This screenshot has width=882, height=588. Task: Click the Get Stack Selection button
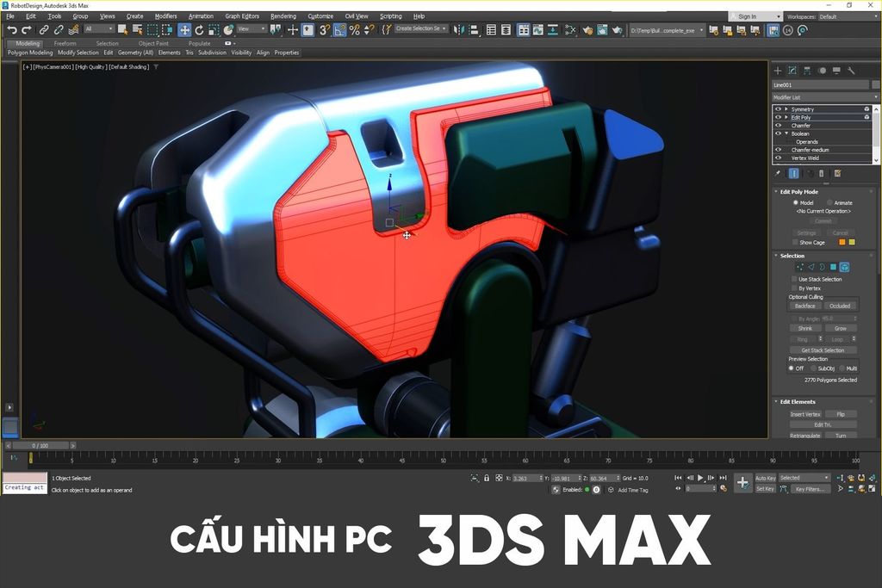pyautogui.click(x=823, y=350)
